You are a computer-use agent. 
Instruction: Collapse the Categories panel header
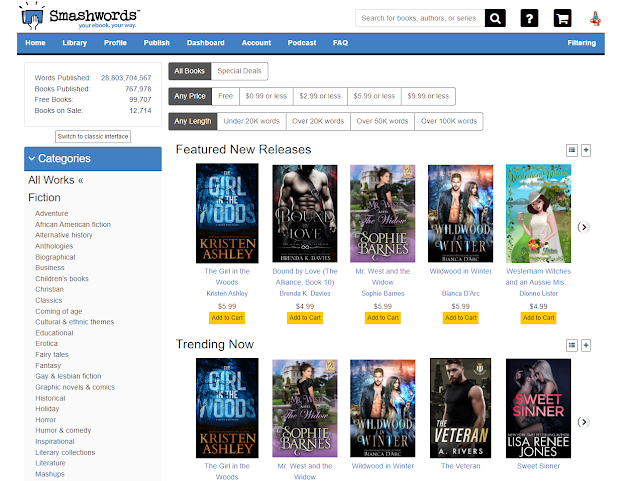pos(93,158)
